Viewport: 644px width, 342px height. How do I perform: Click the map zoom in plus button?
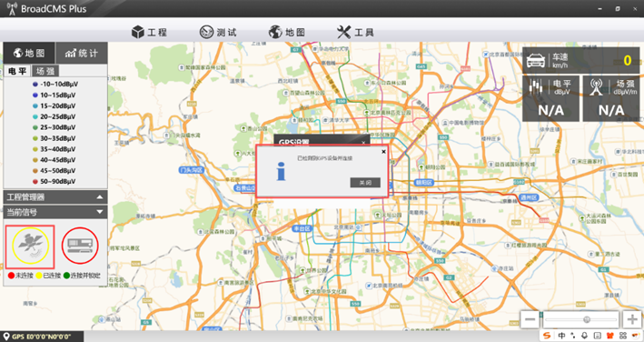pyautogui.click(x=631, y=319)
